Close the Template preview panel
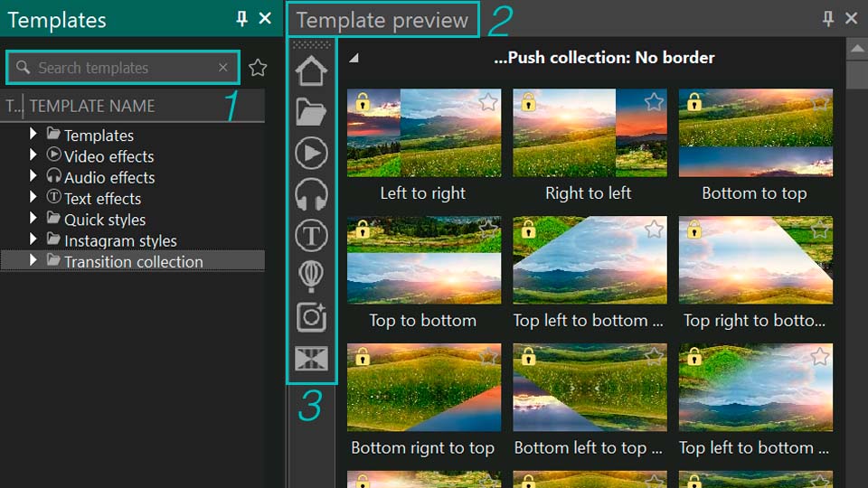 [852, 18]
